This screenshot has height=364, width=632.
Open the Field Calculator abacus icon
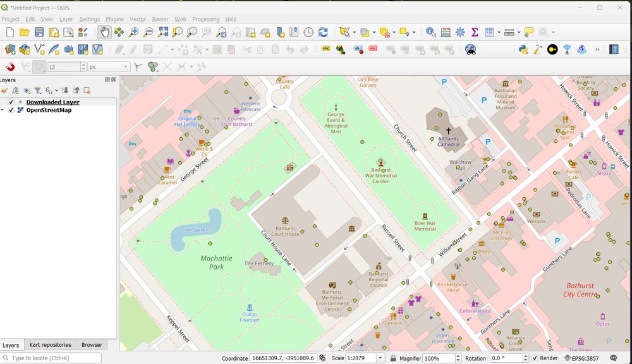click(446, 32)
